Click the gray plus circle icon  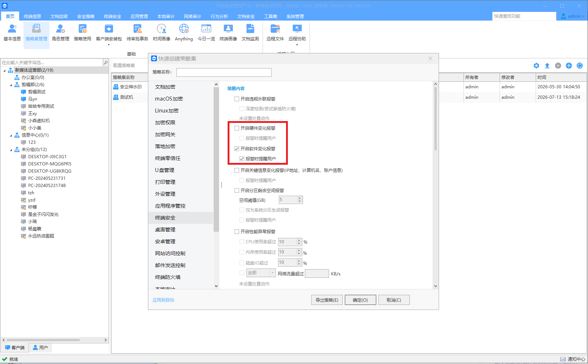[x=558, y=66]
